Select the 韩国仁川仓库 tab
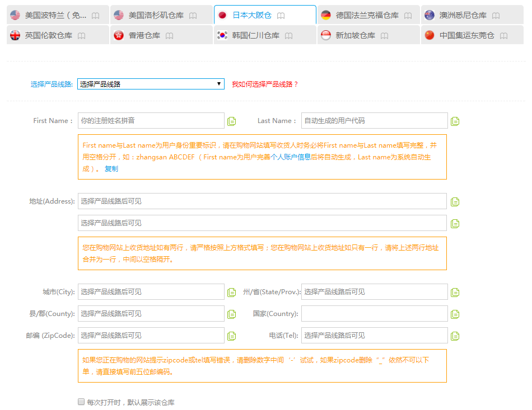The height and width of the screenshot is (410, 532). (x=255, y=35)
